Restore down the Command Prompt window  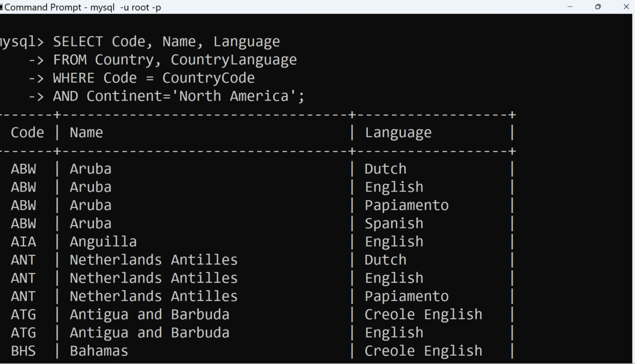[x=598, y=7]
